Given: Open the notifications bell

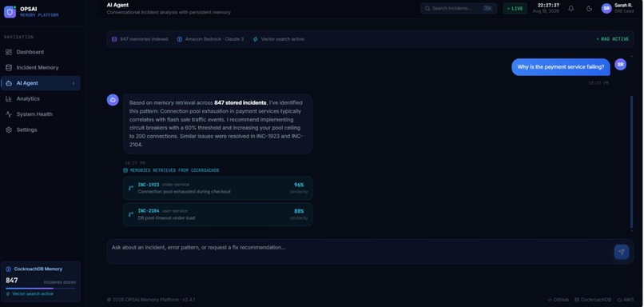Looking at the screenshot, I should coord(571,9).
